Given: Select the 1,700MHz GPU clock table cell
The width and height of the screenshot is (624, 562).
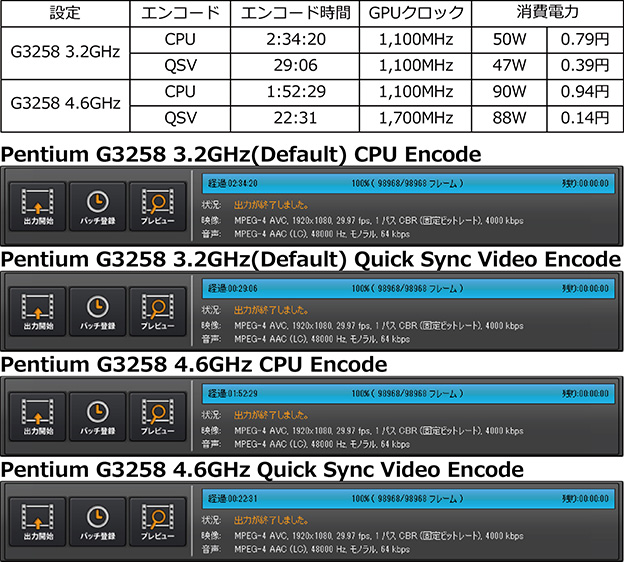Looking at the screenshot, I should (x=417, y=118).
